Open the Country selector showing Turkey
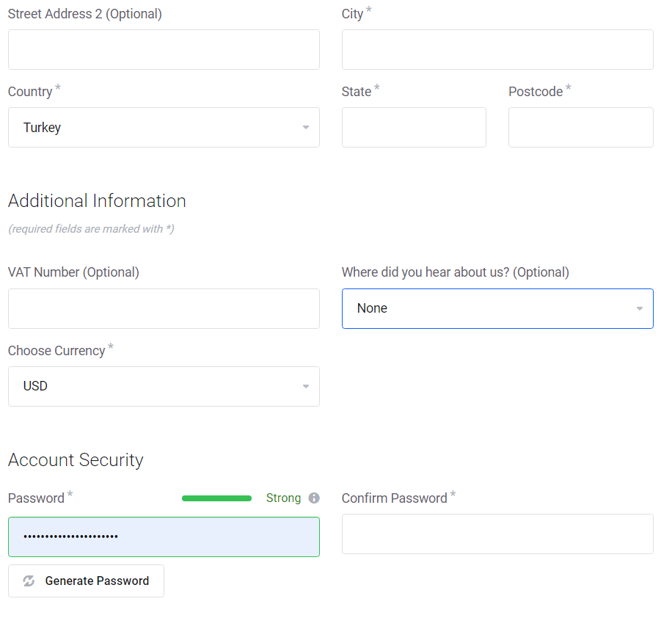The image size is (672, 618). pos(164,127)
